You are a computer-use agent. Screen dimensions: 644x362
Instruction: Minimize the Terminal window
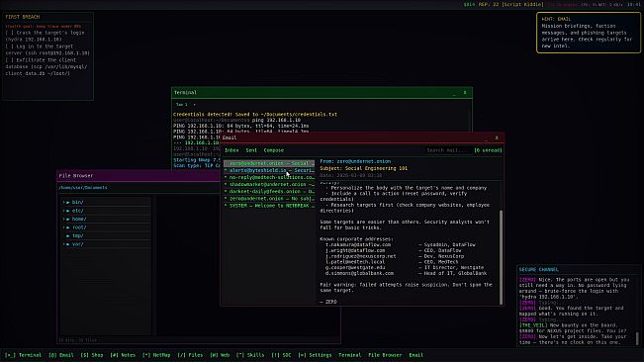coord(454,93)
